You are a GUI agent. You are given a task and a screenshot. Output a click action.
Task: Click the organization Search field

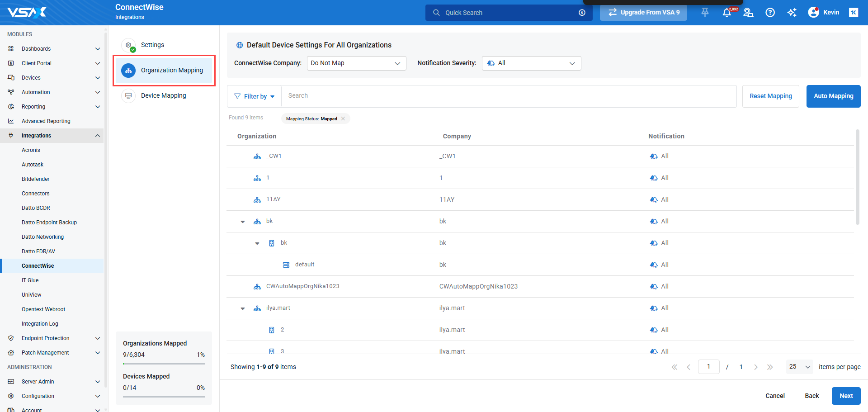509,96
